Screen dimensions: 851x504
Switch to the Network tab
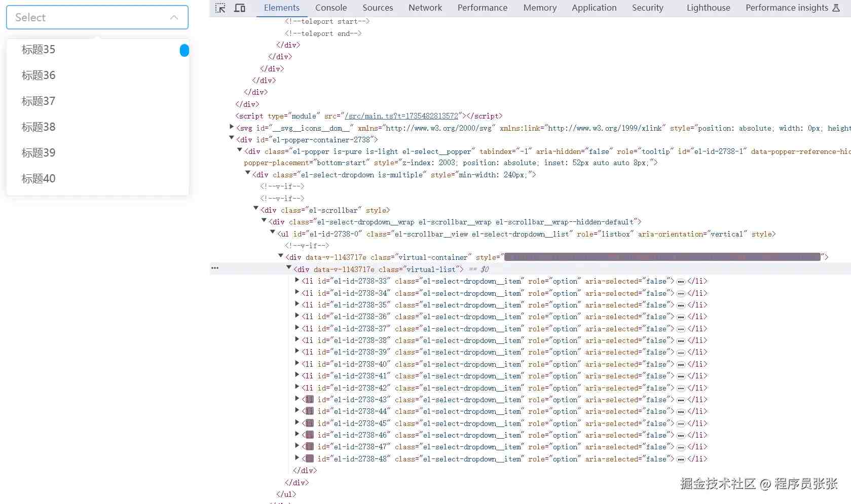(425, 8)
